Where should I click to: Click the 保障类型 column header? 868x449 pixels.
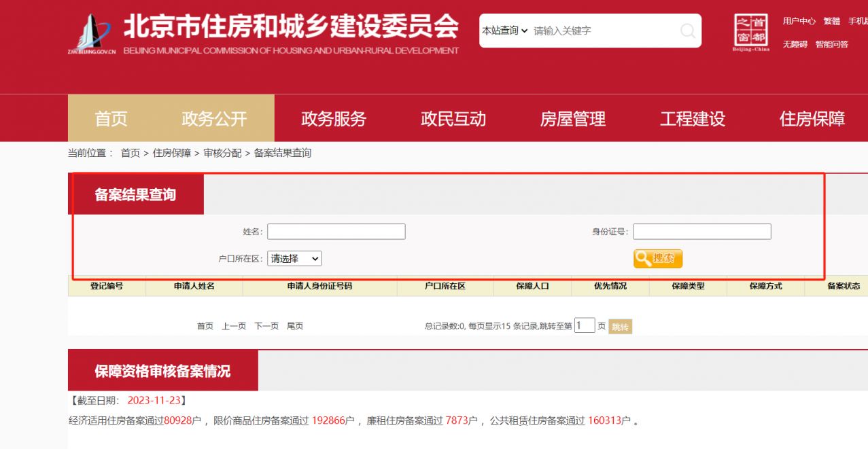point(688,286)
